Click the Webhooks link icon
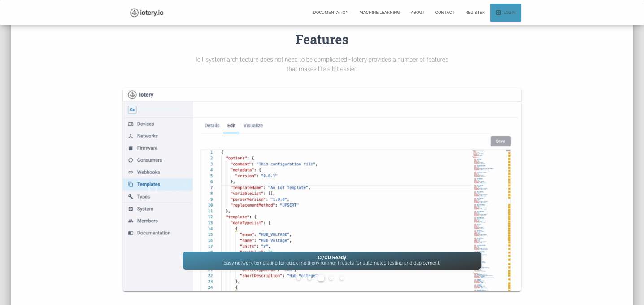 coord(131,172)
